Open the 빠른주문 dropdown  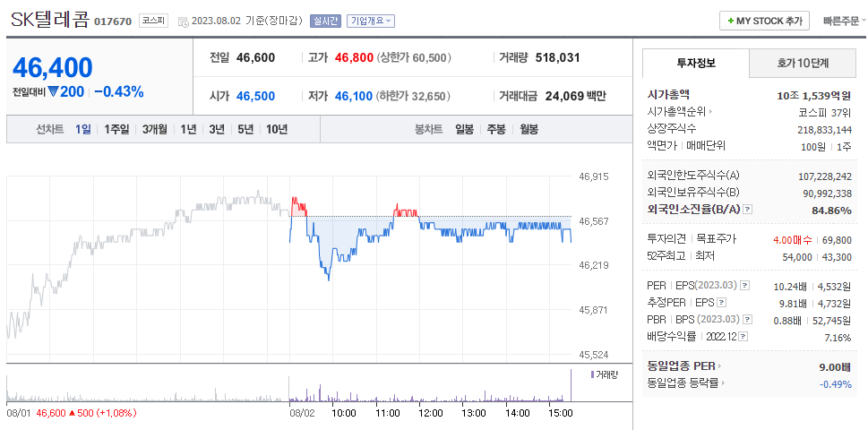pyautogui.click(x=844, y=21)
